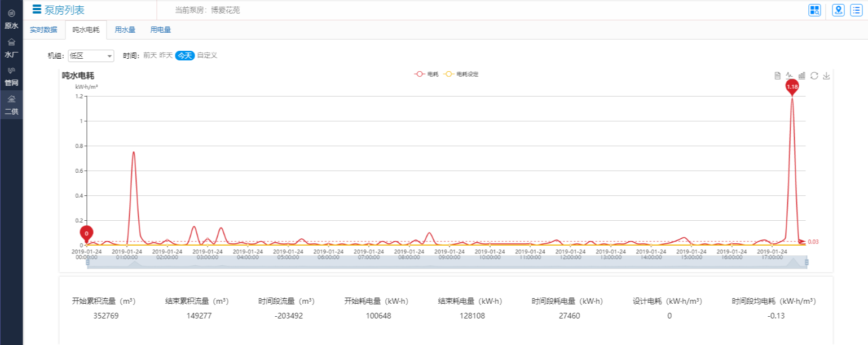Open the map location pin view
868x345 pixels.
[x=838, y=10]
